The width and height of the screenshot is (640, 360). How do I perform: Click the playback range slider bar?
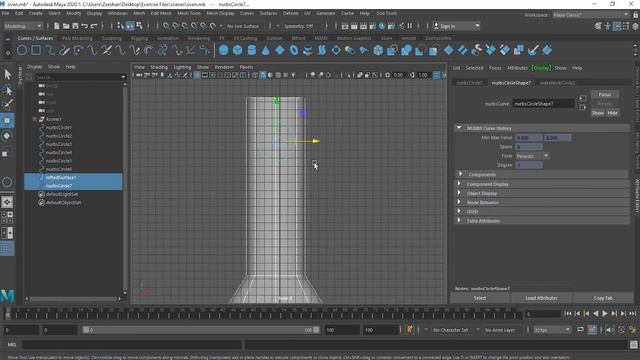[x=201, y=330]
